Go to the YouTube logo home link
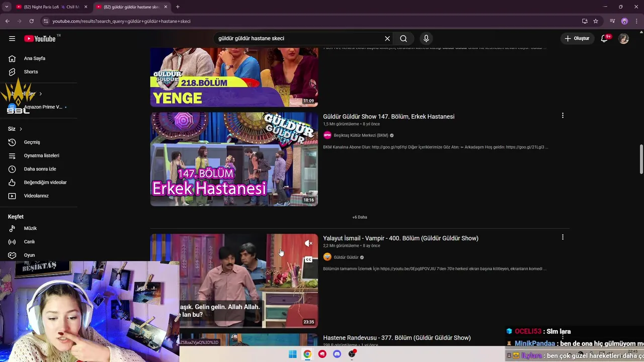Viewport: 644px width, 362px height. point(40,39)
